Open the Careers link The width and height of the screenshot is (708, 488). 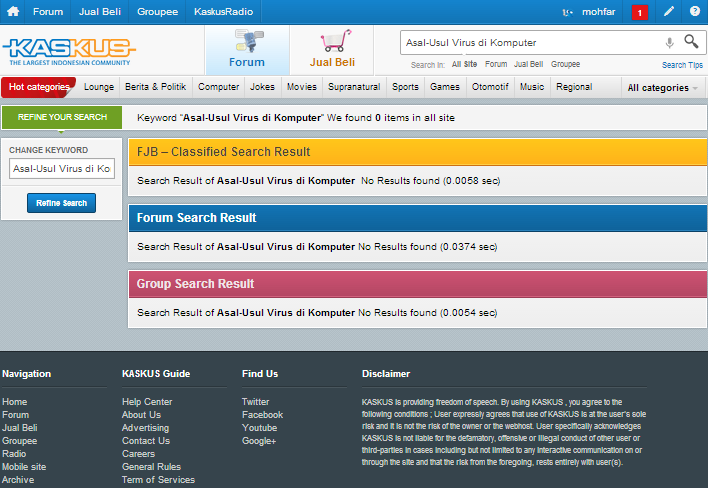tap(138, 454)
